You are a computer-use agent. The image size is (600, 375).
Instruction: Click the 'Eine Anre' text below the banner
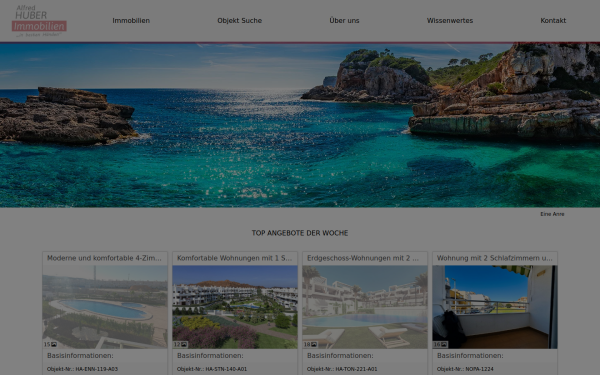(552, 214)
